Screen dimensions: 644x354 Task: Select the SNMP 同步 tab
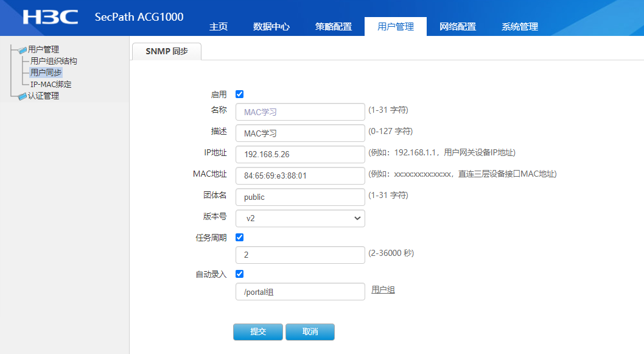click(x=167, y=51)
